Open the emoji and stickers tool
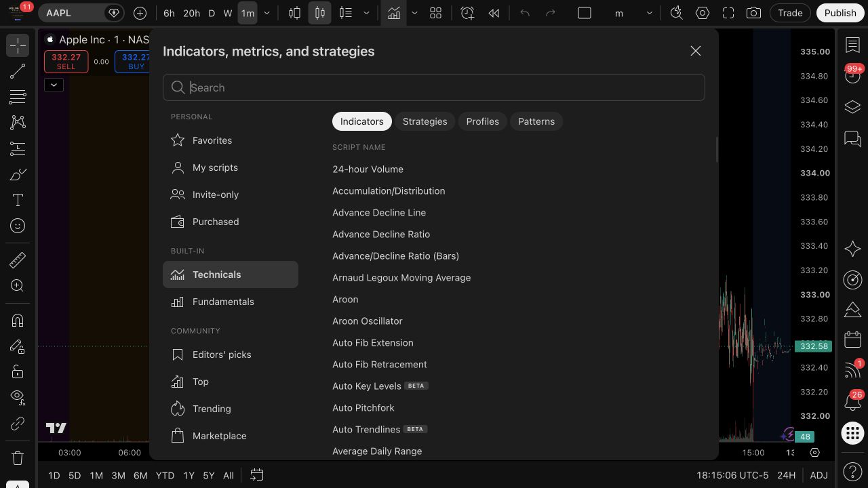The height and width of the screenshot is (488, 868). point(18,226)
